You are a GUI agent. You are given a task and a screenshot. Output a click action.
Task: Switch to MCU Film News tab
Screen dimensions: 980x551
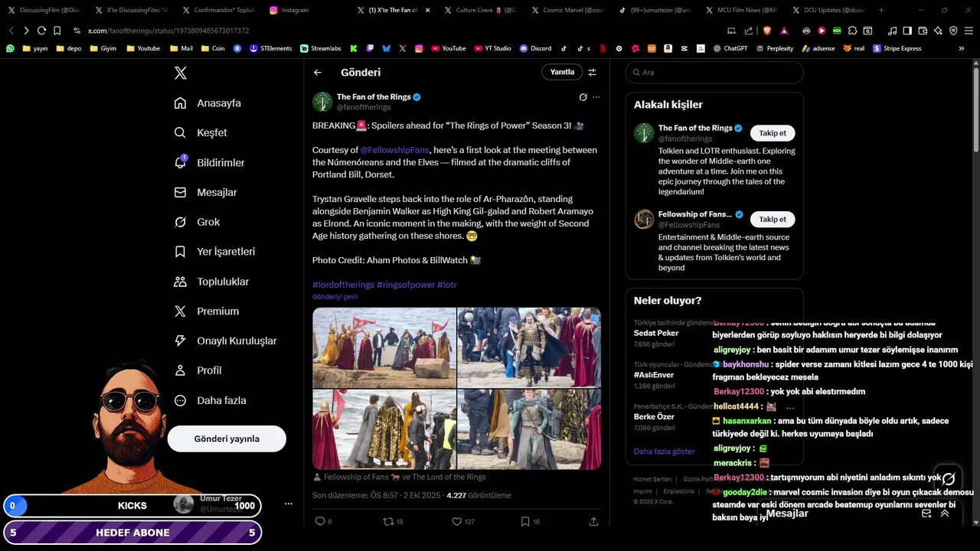[x=742, y=10]
